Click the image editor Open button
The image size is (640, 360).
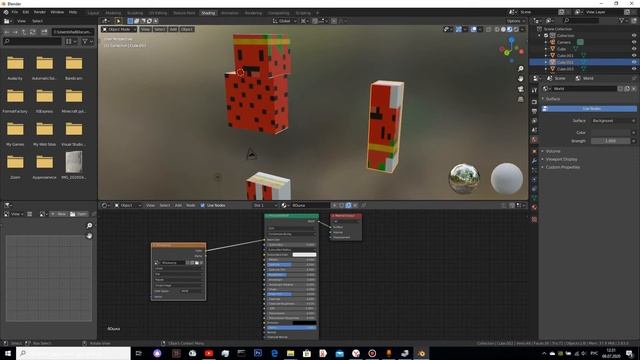pos(79,214)
